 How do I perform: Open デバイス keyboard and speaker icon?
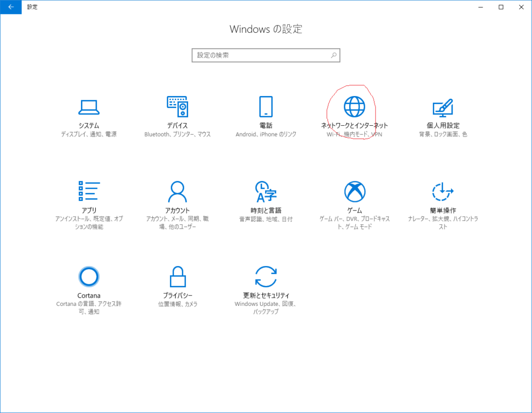pos(177,106)
